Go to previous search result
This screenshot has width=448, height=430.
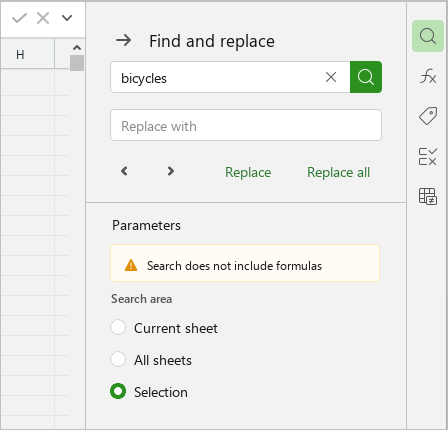[x=124, y=171]
